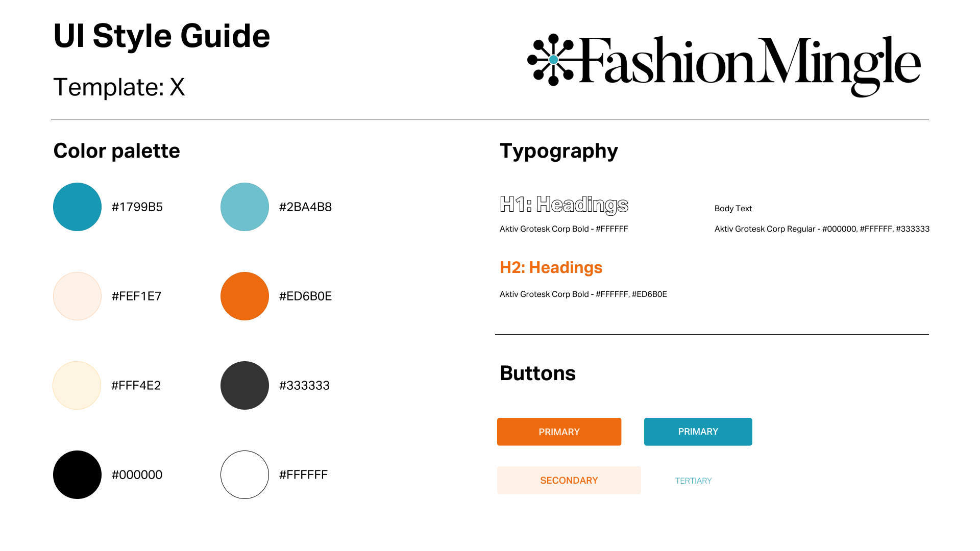
Task: Click the orange PRIMARY button
Action: pyautogui.click(x=559, y=432)
